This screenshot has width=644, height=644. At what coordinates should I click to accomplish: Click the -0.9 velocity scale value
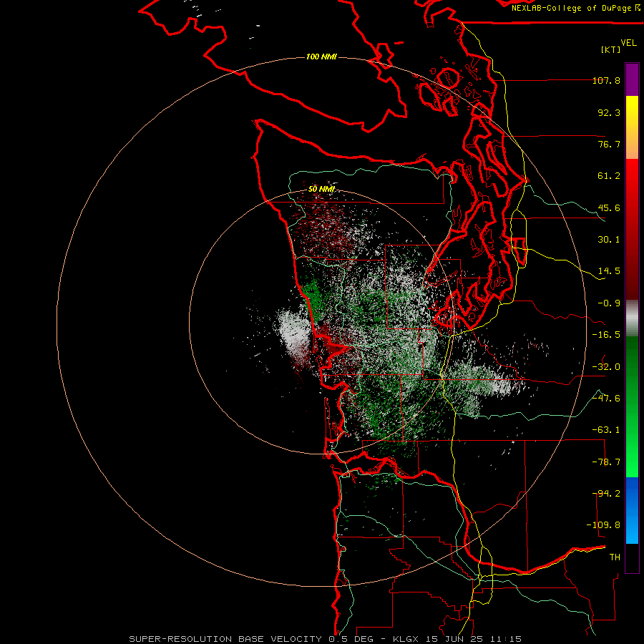tap(609, 303)
